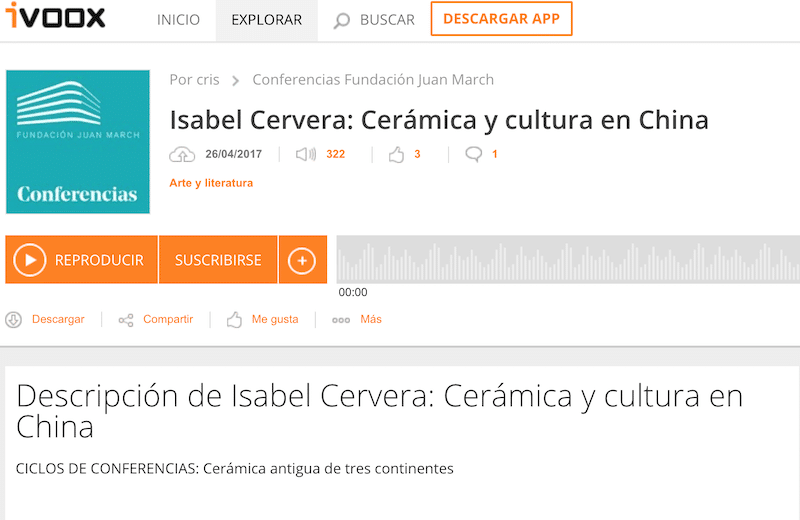Open the uploader profile link cris
The image size is (800, 520).
pyautogui.click(x=206, y=80)
